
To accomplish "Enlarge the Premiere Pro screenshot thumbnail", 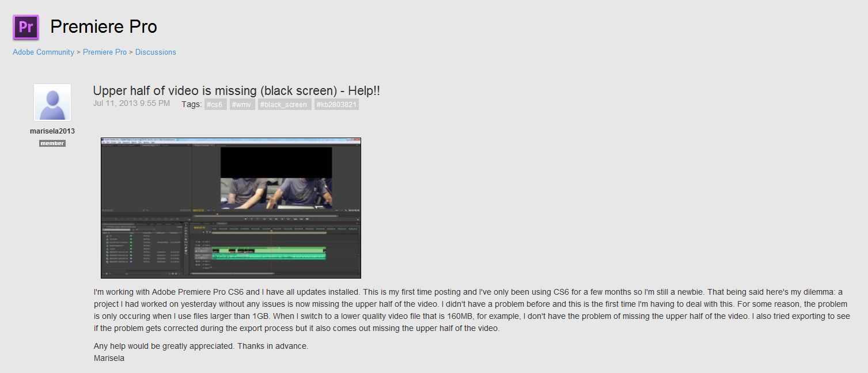I will [x=231, y=208].
